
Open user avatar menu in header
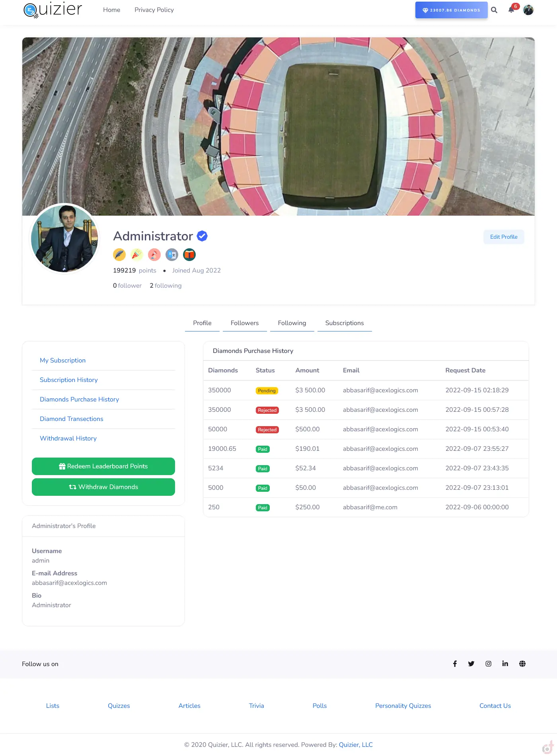point(528,10)
